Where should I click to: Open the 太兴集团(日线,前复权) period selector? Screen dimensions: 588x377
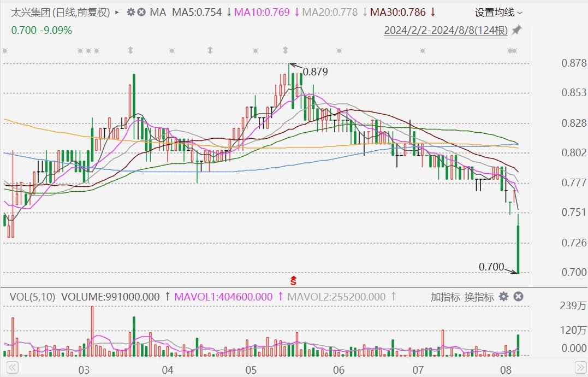pyautogui.click(x=61, y=12)
